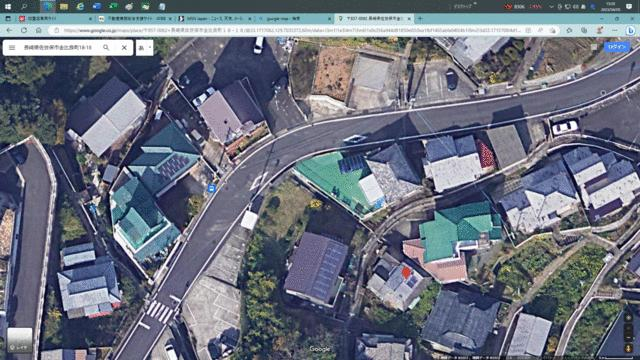Click the blue login button

617,47
